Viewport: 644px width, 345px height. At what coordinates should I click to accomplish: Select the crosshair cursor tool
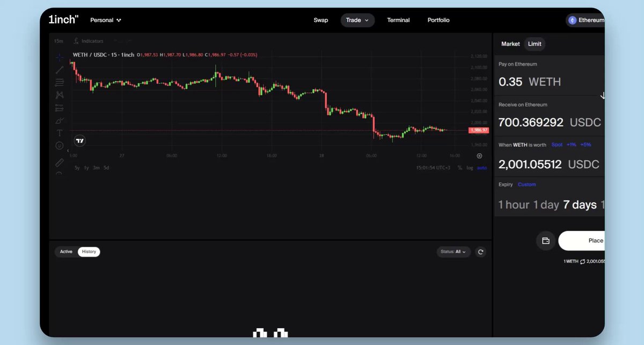pyautogui.click(x=60, y=57)
